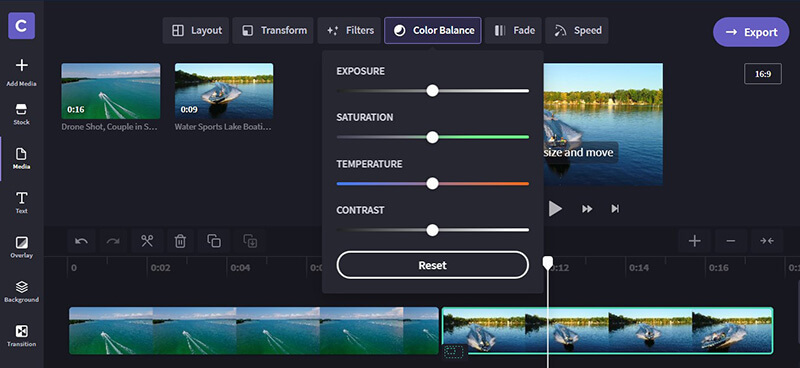This screenshot has height=368, width=800.
Task: Click the playhead marker on the timeline
Action: (547, 263)
